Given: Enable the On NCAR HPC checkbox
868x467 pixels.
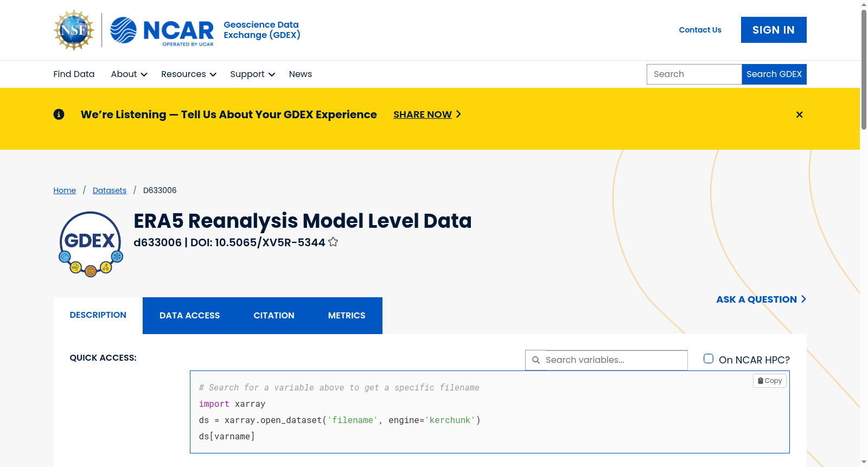Looking at the screenshot, I should coord(709,359).
